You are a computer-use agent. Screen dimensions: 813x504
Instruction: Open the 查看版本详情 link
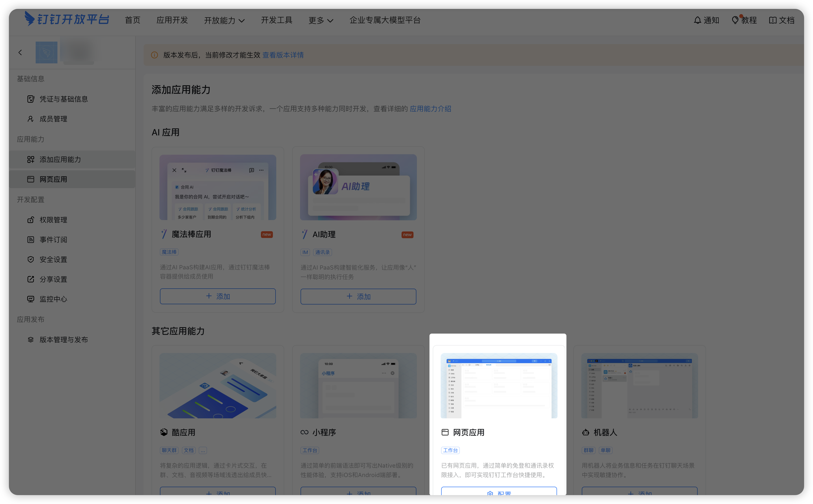pyautogui.click(x=283, y=55)
